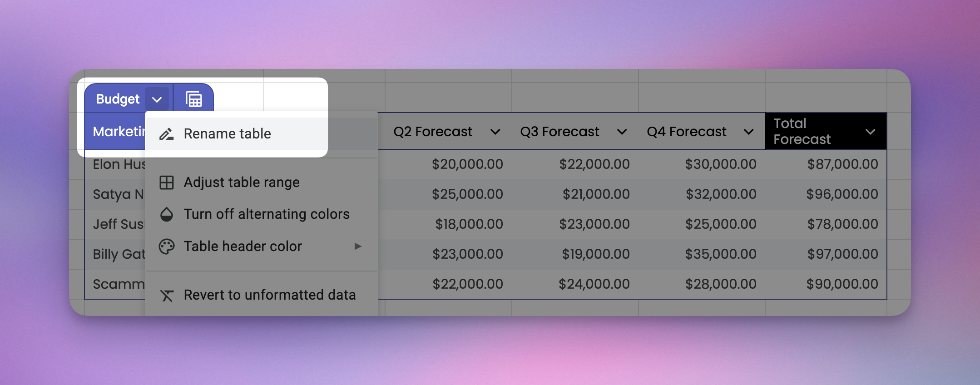Click the pencil icon next to Rename table
The height and width of the screenshot is (385, 980).
(166, 134)
